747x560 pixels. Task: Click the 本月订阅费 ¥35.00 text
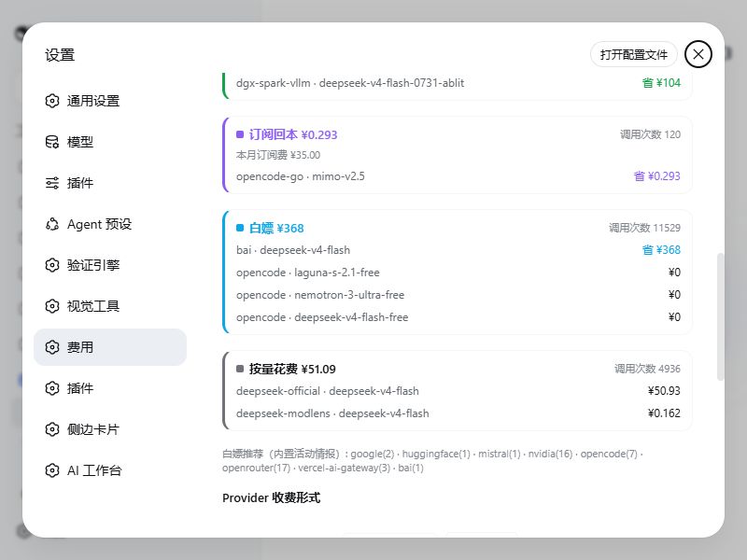(278, 155)
